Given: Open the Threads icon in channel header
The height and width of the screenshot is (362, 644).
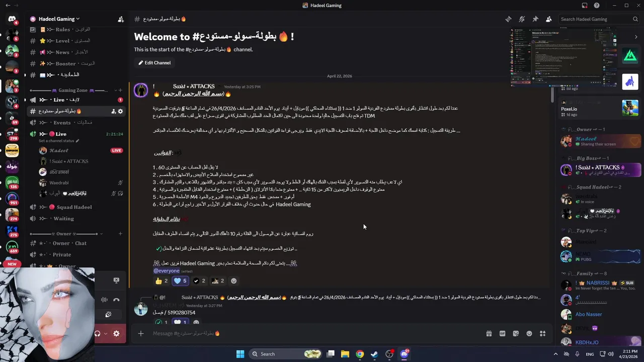Looking at the screenshot, I should point(509,19).
